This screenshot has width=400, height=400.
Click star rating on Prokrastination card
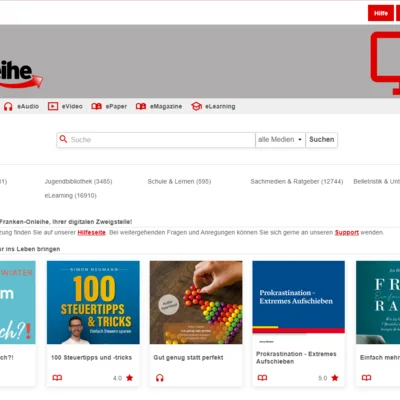click(x=335, y=378)
